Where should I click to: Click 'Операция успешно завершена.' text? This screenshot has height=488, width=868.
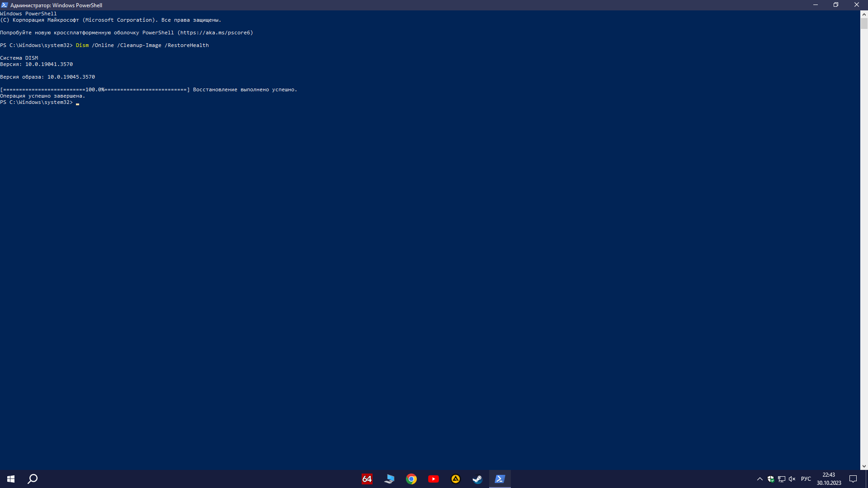pos(42,96)
